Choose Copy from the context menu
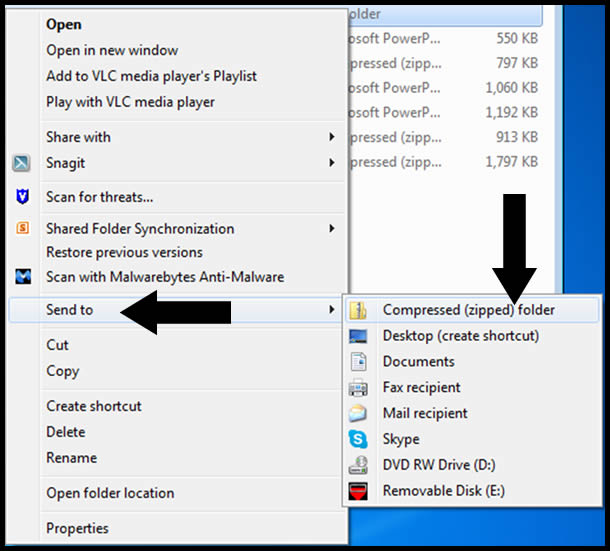Image resolution: width=610 pixels, height=551 pixels. tap(63, 371)
